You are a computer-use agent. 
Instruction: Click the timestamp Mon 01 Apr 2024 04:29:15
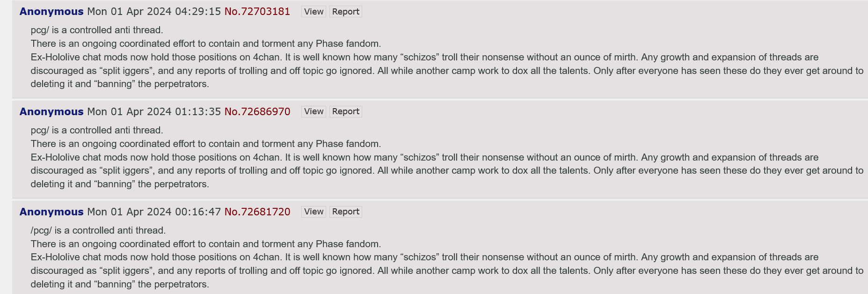pos(154,12)
